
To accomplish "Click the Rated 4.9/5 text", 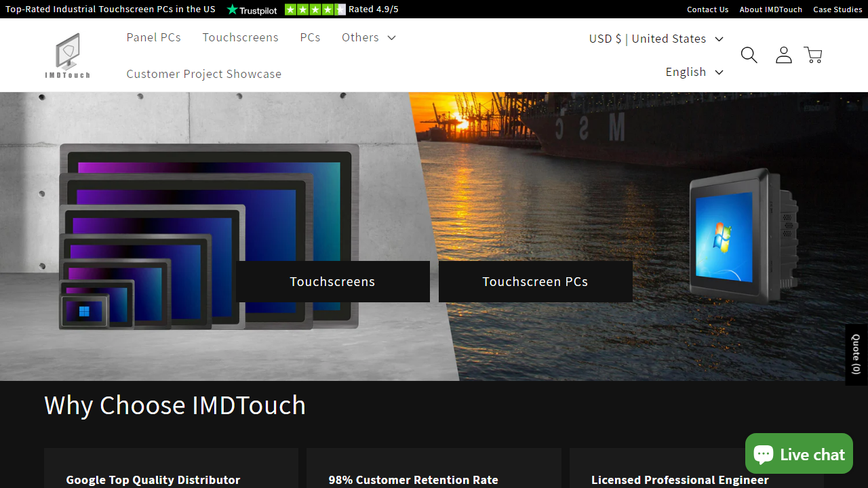I will [374, 9].
